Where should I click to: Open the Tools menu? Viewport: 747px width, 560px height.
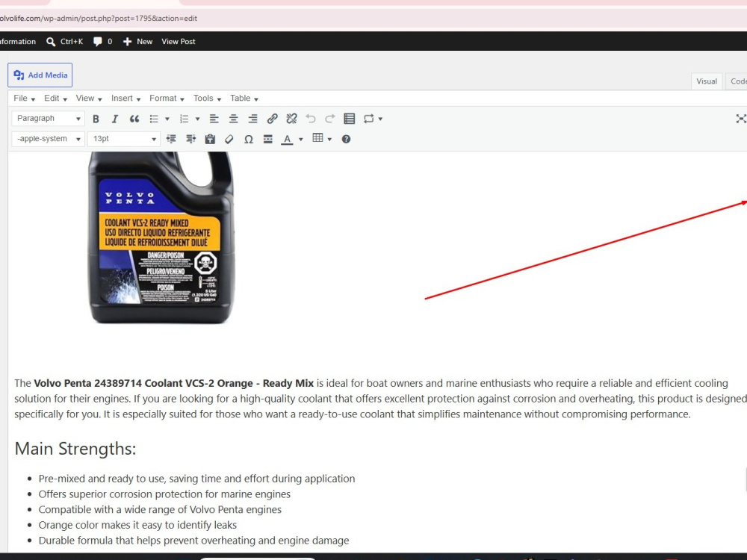click(x=207, y=98)
